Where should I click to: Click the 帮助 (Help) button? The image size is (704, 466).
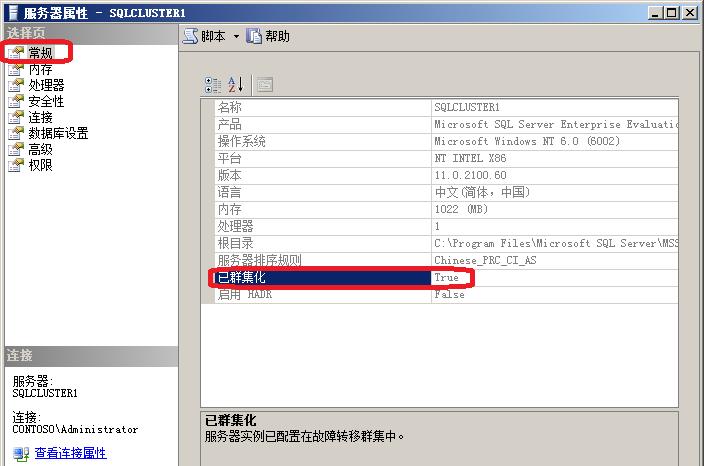(x=268, y=36)
